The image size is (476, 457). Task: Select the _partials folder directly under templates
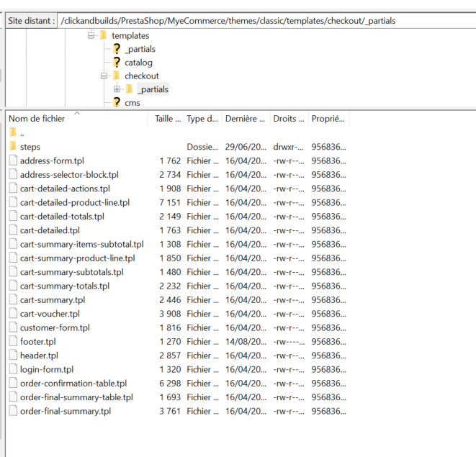click(x=140, y=49)
